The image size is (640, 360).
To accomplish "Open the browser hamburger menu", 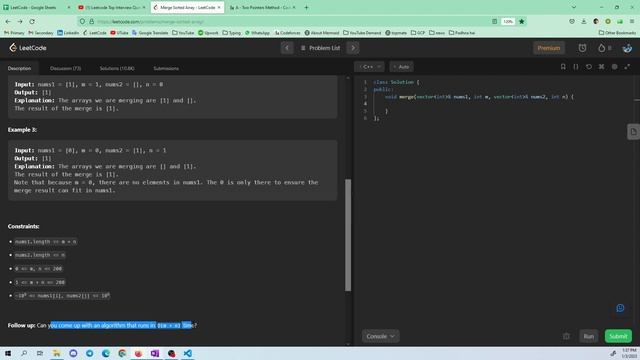I will tap(632, 21).
